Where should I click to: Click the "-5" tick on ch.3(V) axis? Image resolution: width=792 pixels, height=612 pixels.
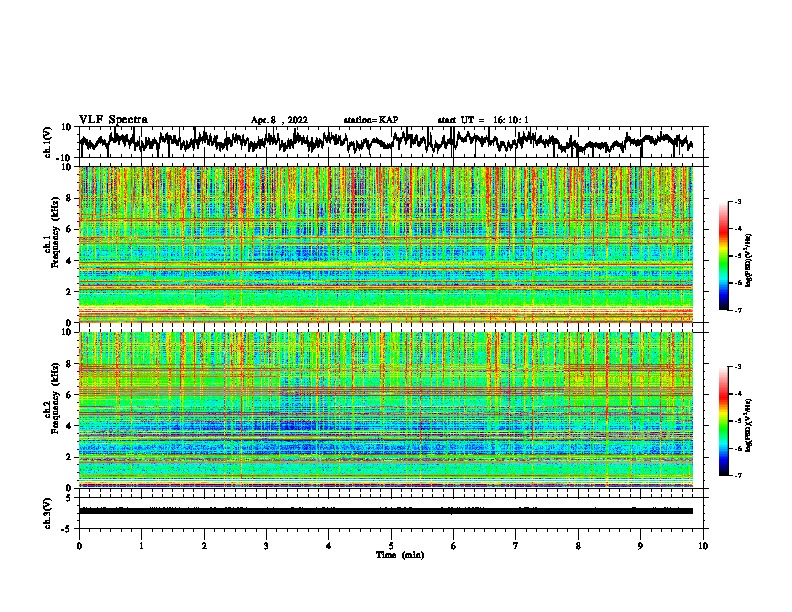pyautogui.click(x=68, y=529)
